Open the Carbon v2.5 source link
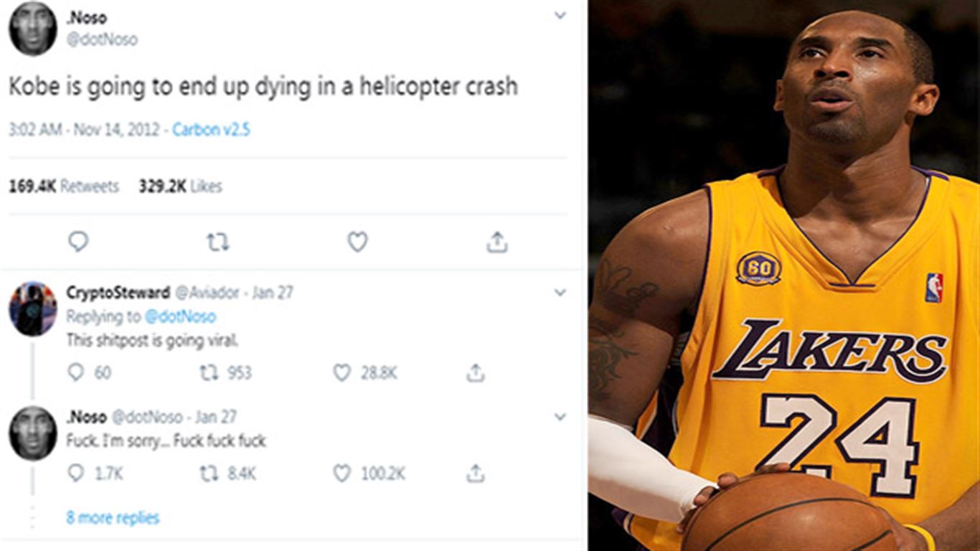Viewport: 980px width, 551px height. pos(211,130)
